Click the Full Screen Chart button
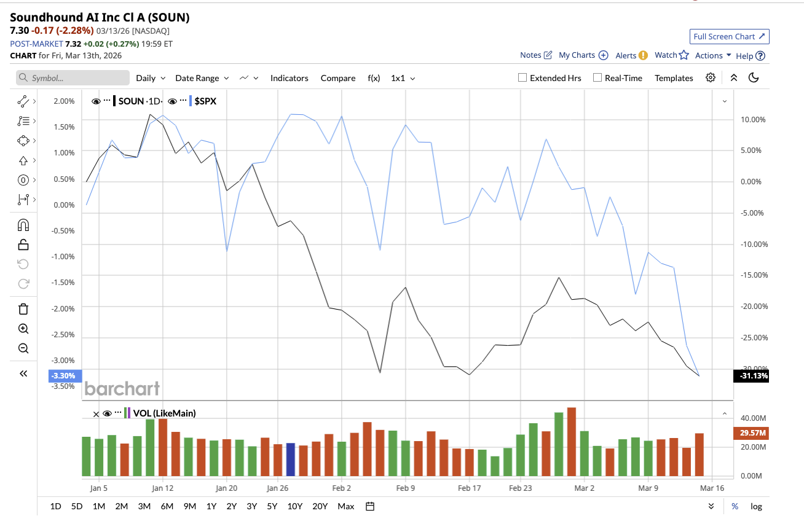Image resolution: width=804 pixels, height=532 pixels. coord(730,36)
